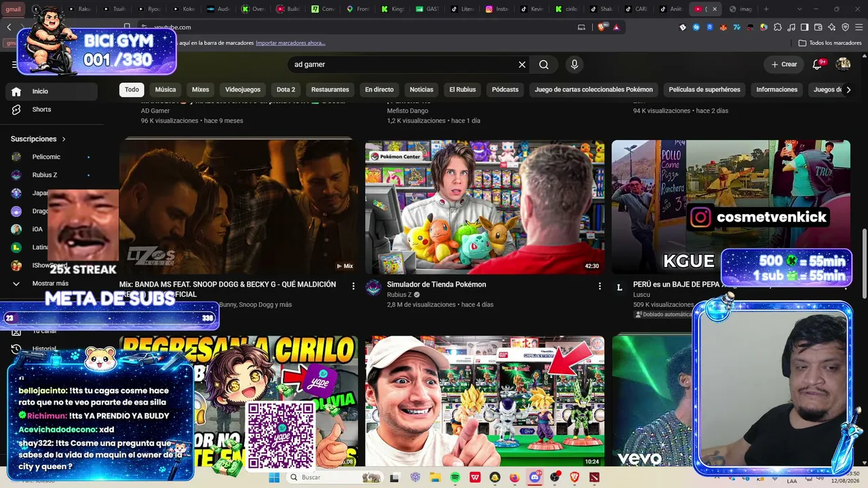Open Spotify from the taskbar
The height and width of the screenshot is (488, 868).
pyautogui.click(x=455, y=477)
